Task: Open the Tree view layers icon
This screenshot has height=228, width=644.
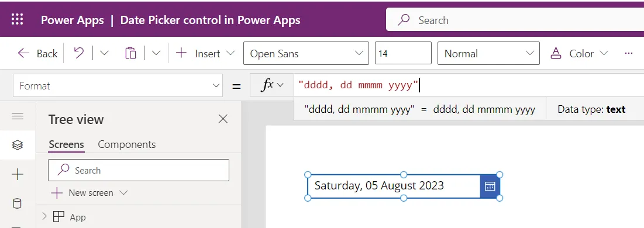Action: click(17, 145)
